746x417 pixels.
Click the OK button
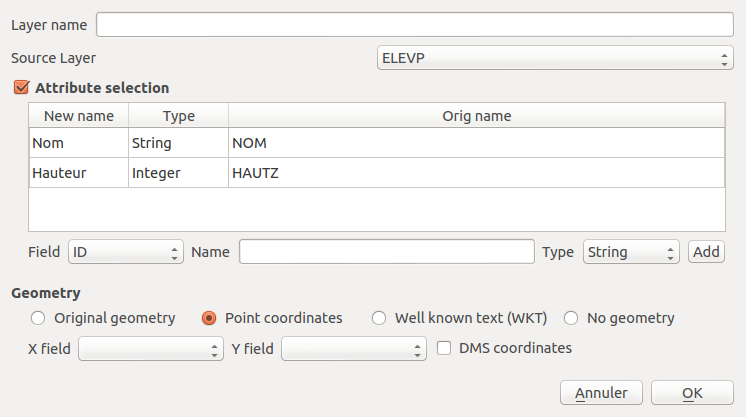(692, 393)
